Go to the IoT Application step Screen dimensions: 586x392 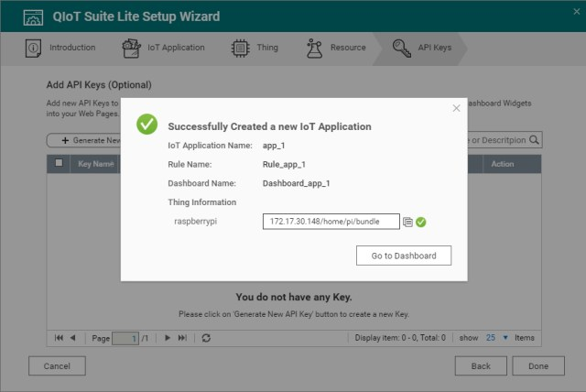(x=163, y=48)
